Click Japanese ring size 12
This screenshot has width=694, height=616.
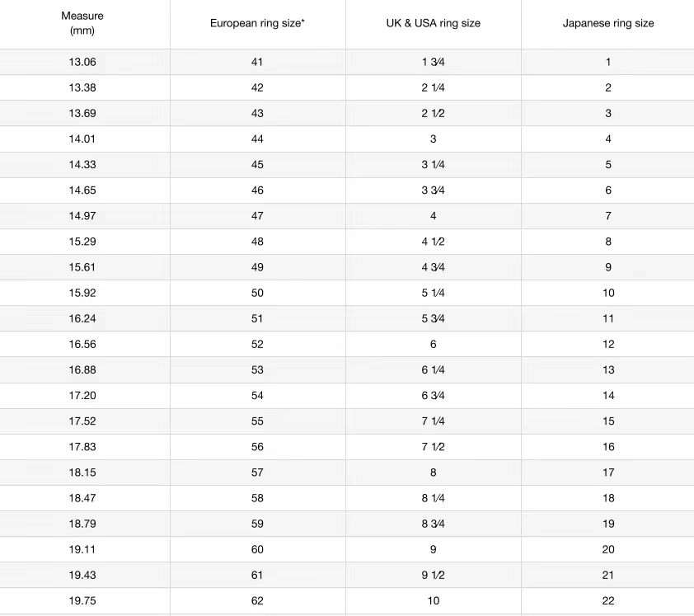point(608,344)
